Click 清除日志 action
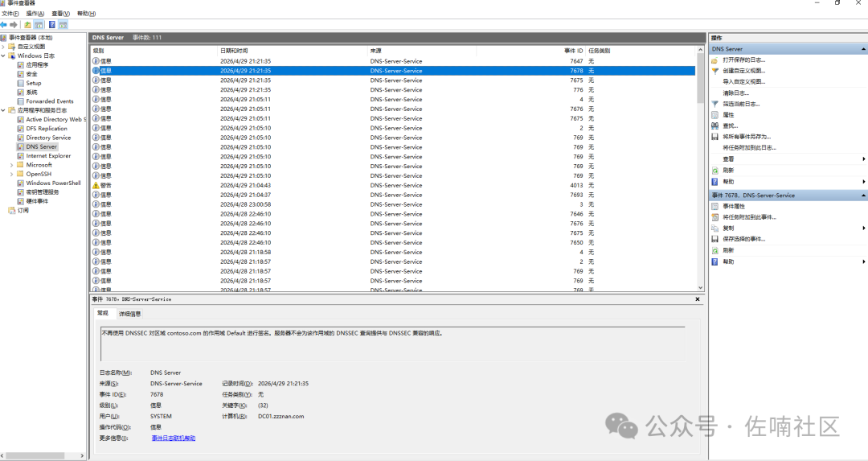The image size is (868, 461). (x=735, y=93)
